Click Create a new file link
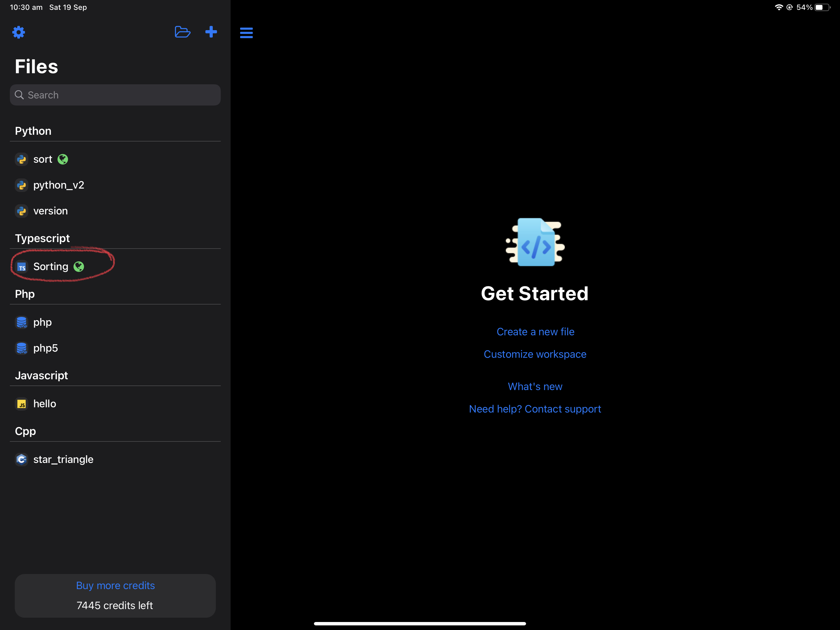Image resolution: width=840 pixels, height=630 pixels. pos(535,332)
